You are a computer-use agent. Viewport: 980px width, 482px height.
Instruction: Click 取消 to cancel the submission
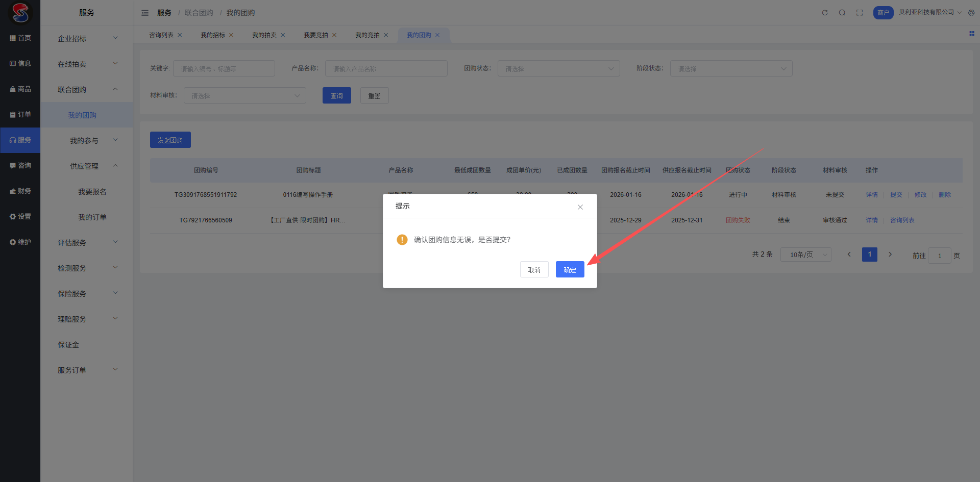pyautogui.click(x=534, y=270)
